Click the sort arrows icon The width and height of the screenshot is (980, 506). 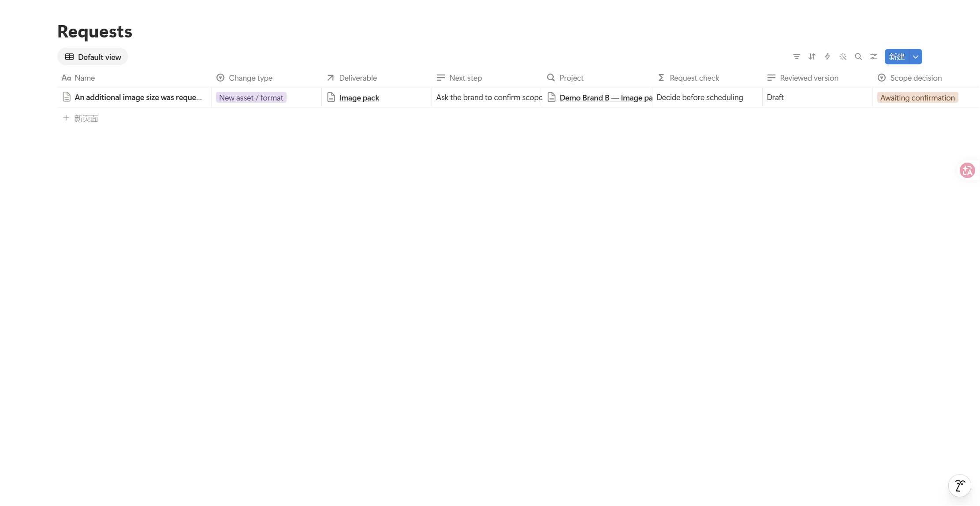812,56
